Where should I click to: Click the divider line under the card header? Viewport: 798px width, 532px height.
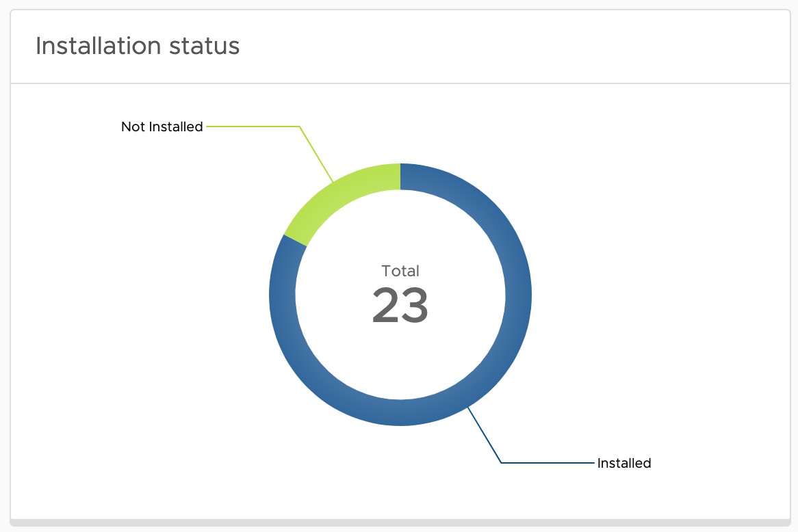tap(400, 83)
